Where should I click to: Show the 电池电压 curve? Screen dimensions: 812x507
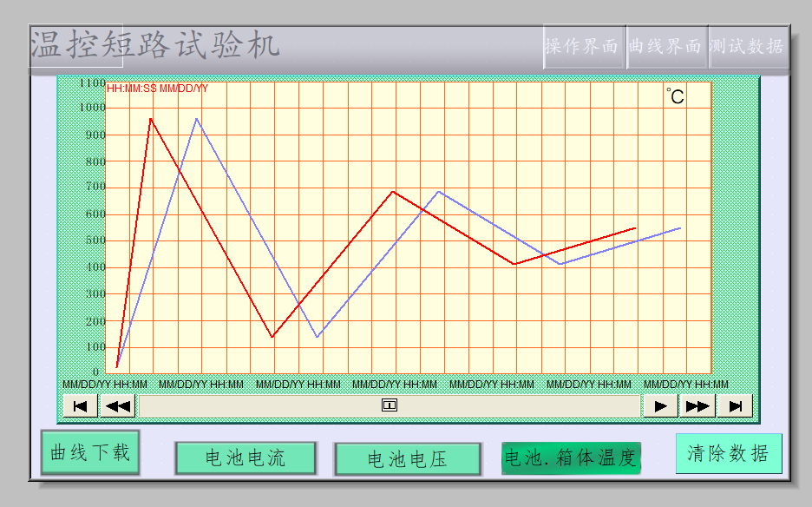click(407, 458)
